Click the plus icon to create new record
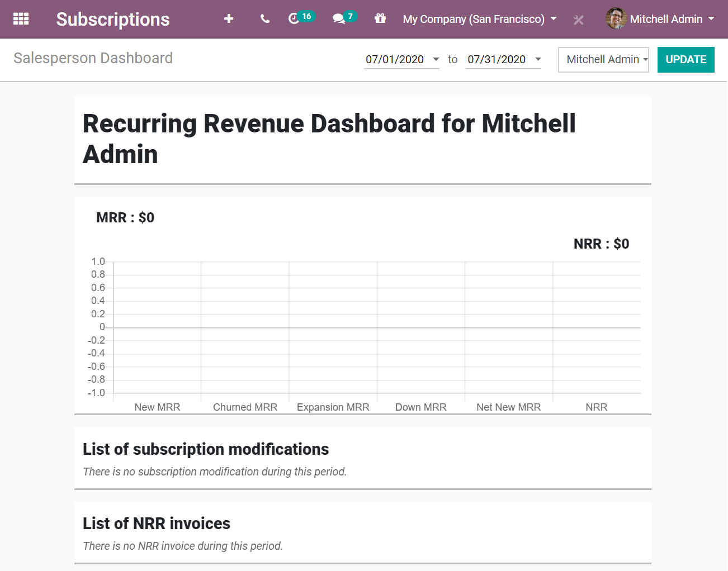Viewport: 728px width, 571px height. point(229,18)
